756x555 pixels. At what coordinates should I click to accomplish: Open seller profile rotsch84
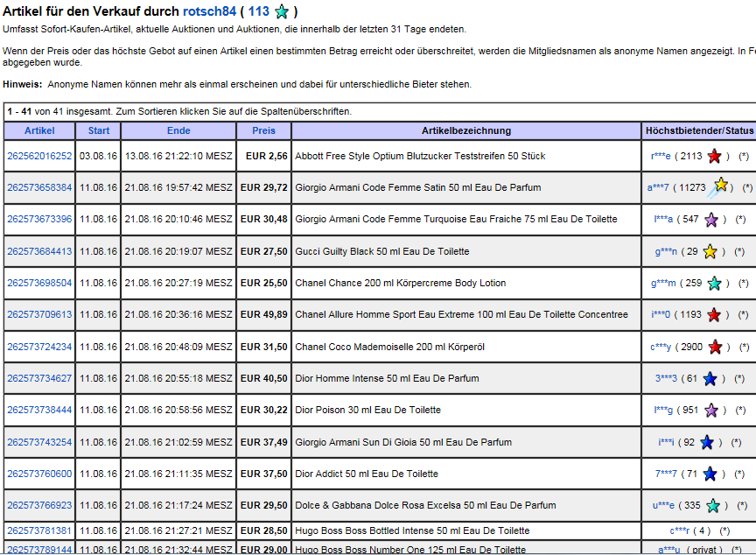coord(209,11)
